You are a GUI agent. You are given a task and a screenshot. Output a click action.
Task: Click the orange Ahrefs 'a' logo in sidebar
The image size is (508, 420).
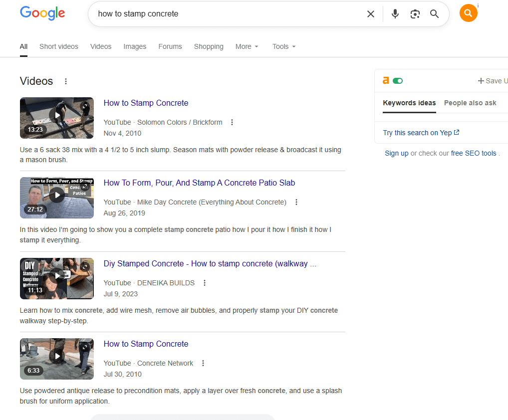click(x=386, y=81)
